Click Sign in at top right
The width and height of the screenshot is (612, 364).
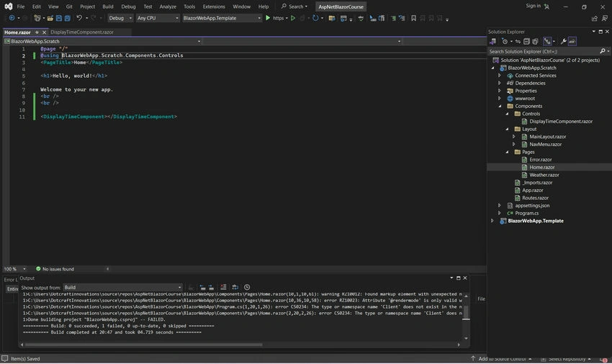533,6
